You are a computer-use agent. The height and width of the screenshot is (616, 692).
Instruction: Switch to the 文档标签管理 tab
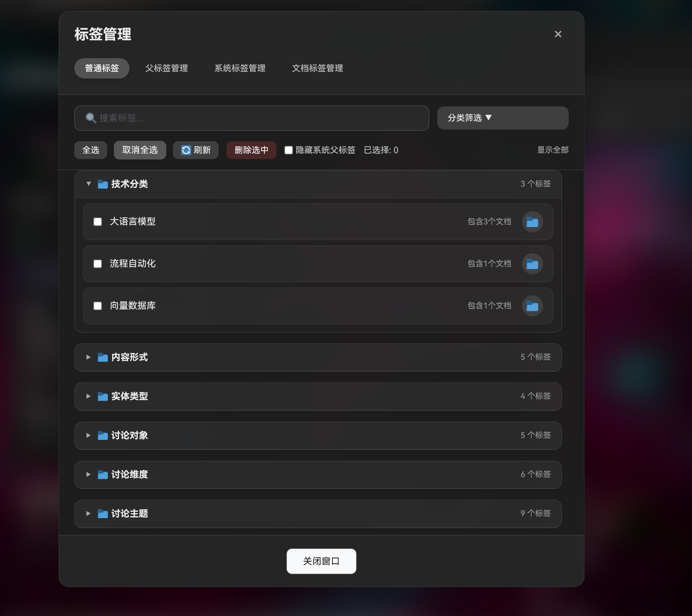click(x=317, y=68)
